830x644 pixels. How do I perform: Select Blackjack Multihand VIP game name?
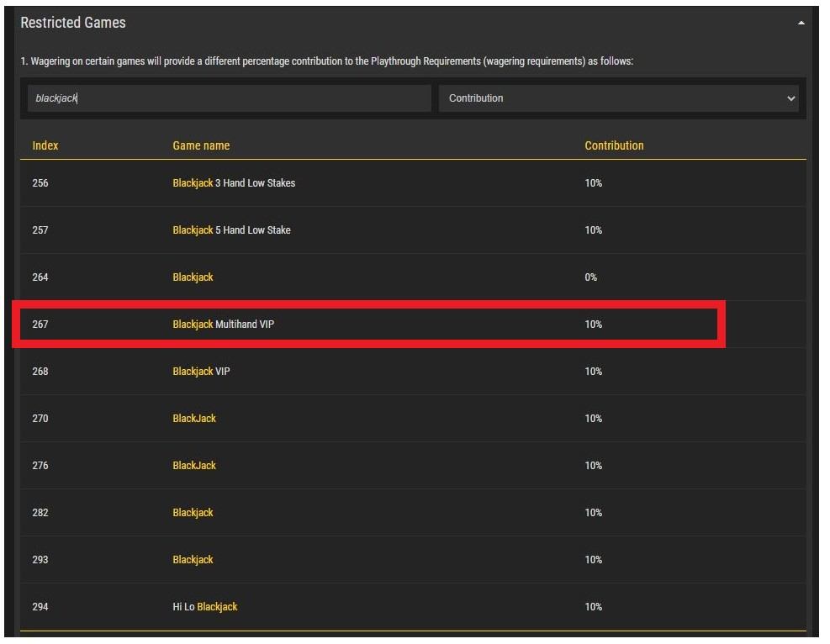pyautogui.click(x=223, y=325)
